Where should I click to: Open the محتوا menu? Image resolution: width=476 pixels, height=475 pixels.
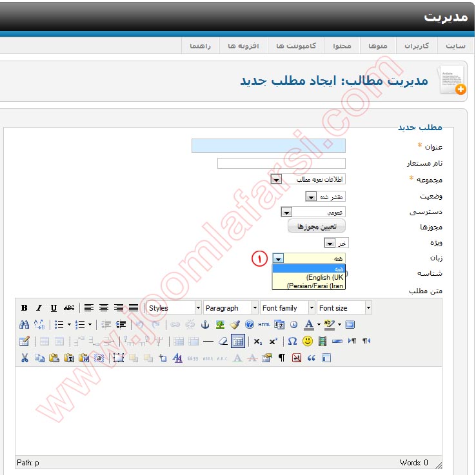point(342,46)
